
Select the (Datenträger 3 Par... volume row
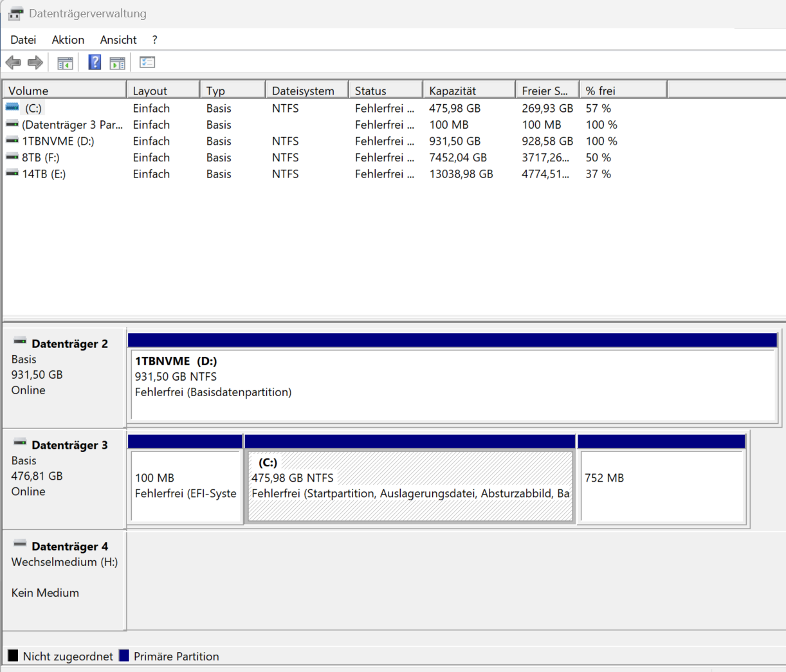coord(72,125)
